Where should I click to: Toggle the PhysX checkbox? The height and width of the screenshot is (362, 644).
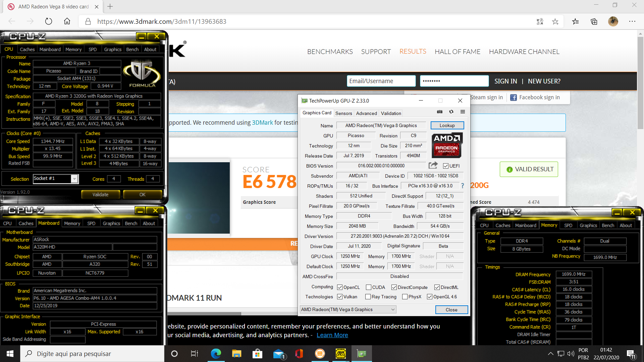405,297
